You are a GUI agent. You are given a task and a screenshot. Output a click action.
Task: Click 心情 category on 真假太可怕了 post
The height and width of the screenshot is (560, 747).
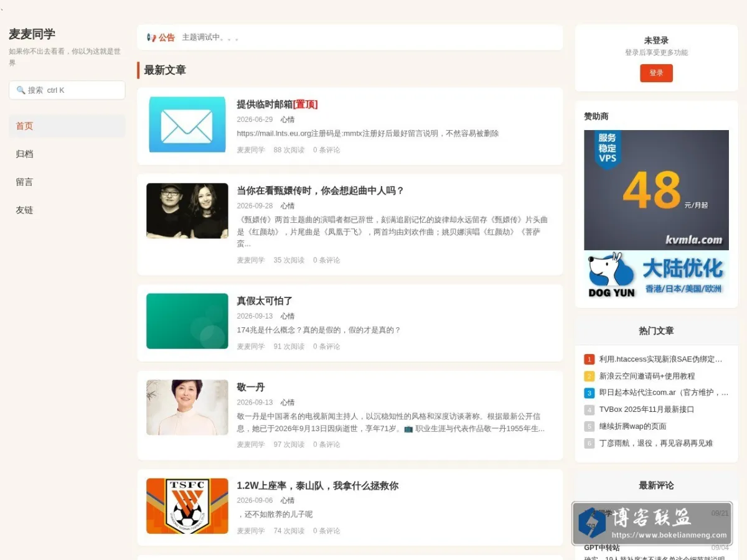coord(288,316)
